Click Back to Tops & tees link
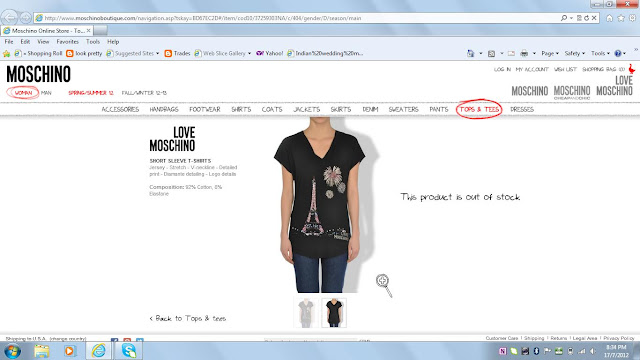 pos(188,318)
